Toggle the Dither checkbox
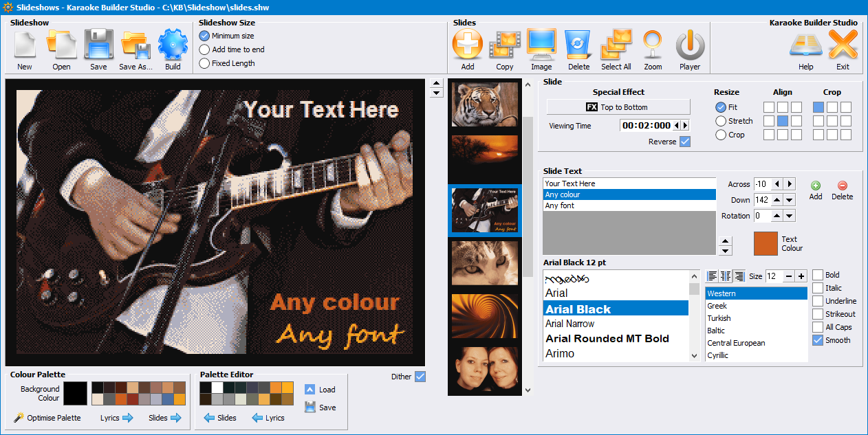Screen dimensions: 868x435 pyautogui.click(x=420, y=377)
